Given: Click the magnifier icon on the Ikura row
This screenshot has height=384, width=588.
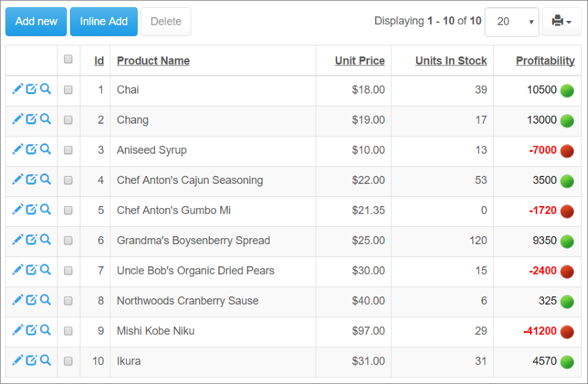Looking at the screenshot, I should click(x=45, y=361).
